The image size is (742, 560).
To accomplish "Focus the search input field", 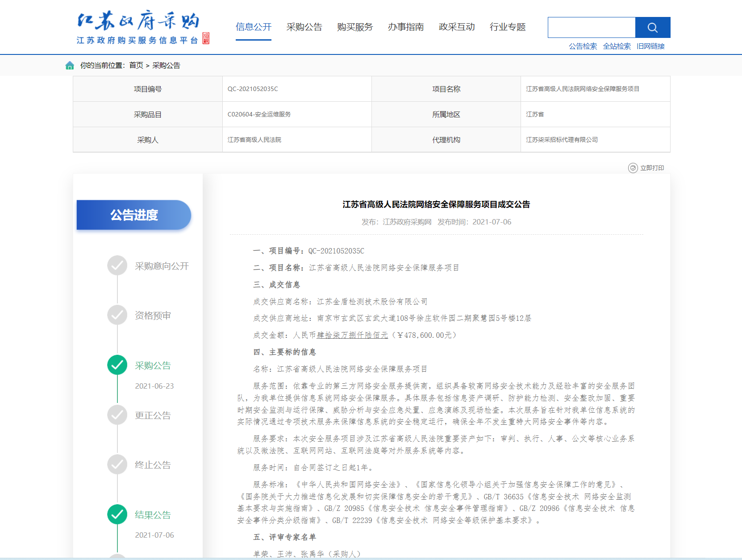I will [592, 28].
